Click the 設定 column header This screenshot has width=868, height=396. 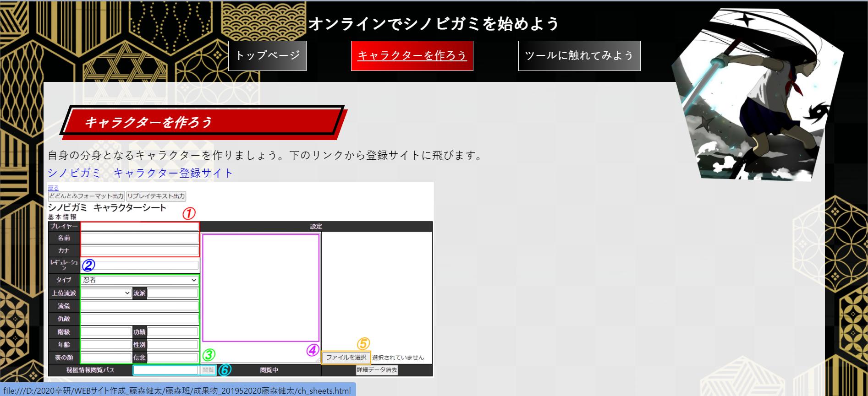pos(316,226)
